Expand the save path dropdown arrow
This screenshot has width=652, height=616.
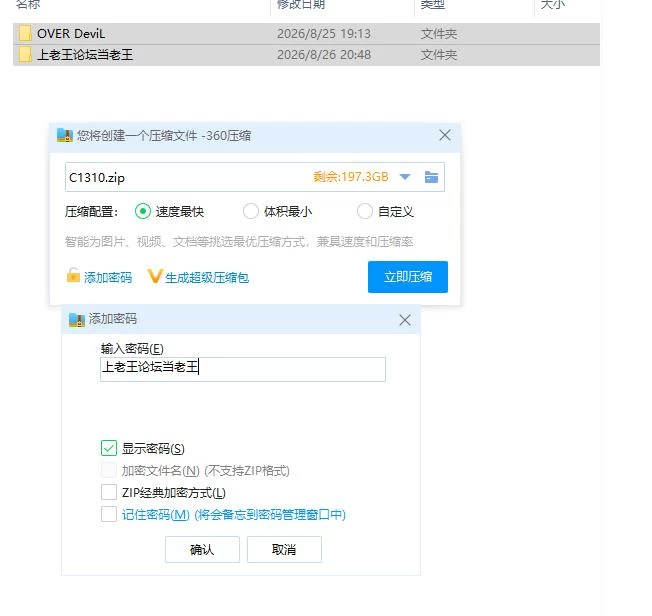click(405, 177)
